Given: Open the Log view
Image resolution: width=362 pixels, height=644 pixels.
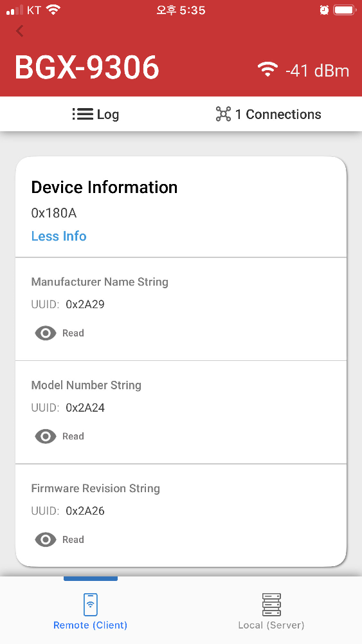Looking at the screenshot, I should point(96,114).
